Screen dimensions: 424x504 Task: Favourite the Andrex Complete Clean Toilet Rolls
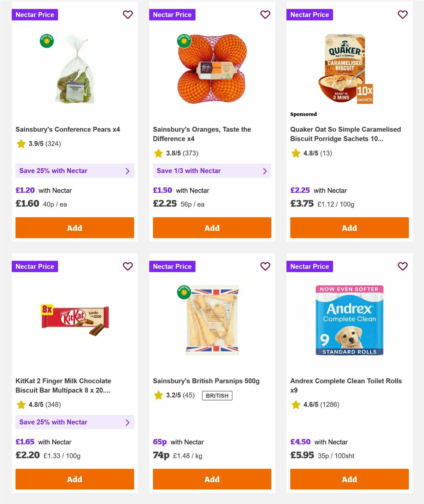[402, 266]
